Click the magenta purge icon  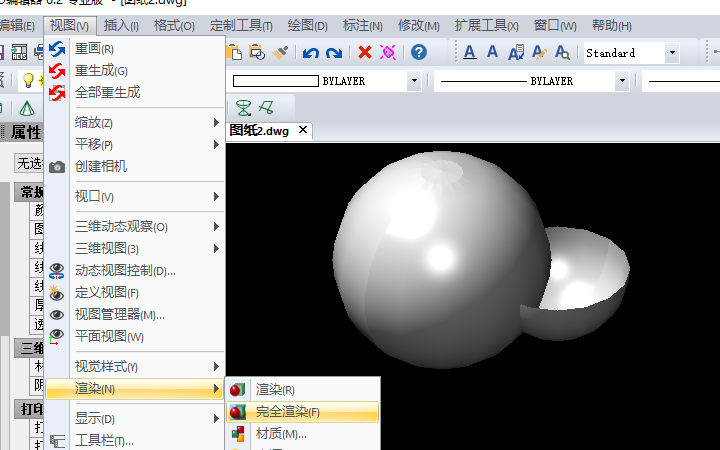click(x=388, y=52)
